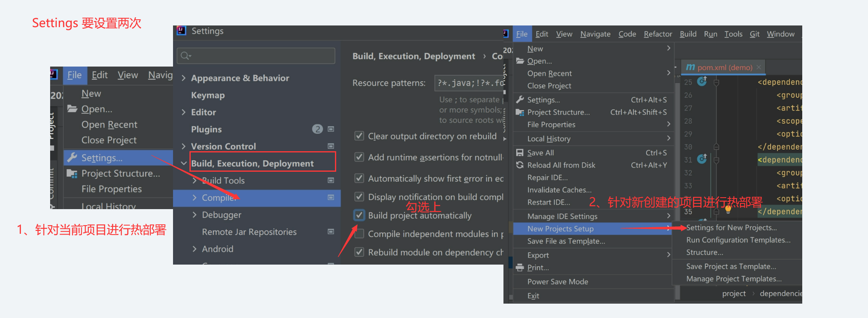Open the Edit menu in right window
This screenshot has width=868, height=318.
pos(542,34)
